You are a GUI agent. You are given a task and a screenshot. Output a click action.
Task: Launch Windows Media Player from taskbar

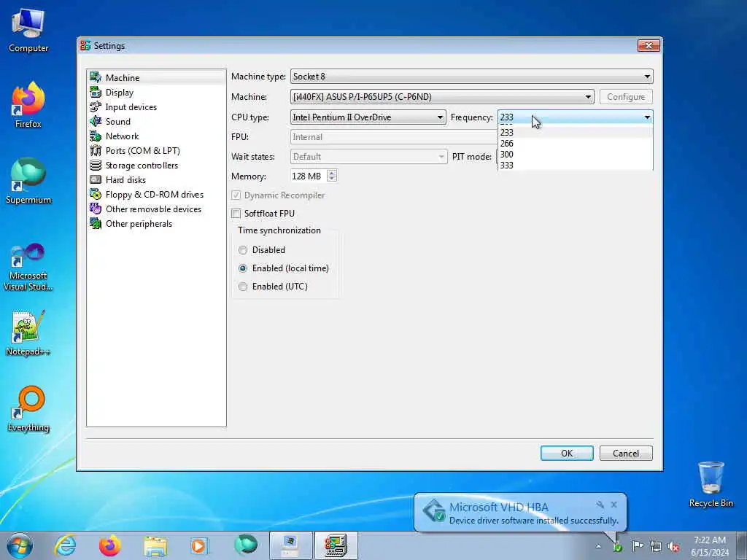pyautogui.click(x=198, y=545)
